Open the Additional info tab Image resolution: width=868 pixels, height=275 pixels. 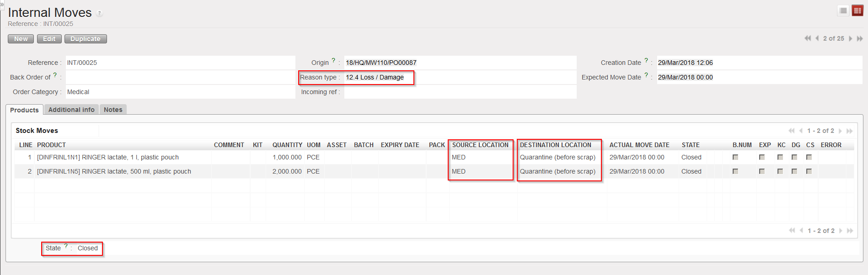coord(71,110)
